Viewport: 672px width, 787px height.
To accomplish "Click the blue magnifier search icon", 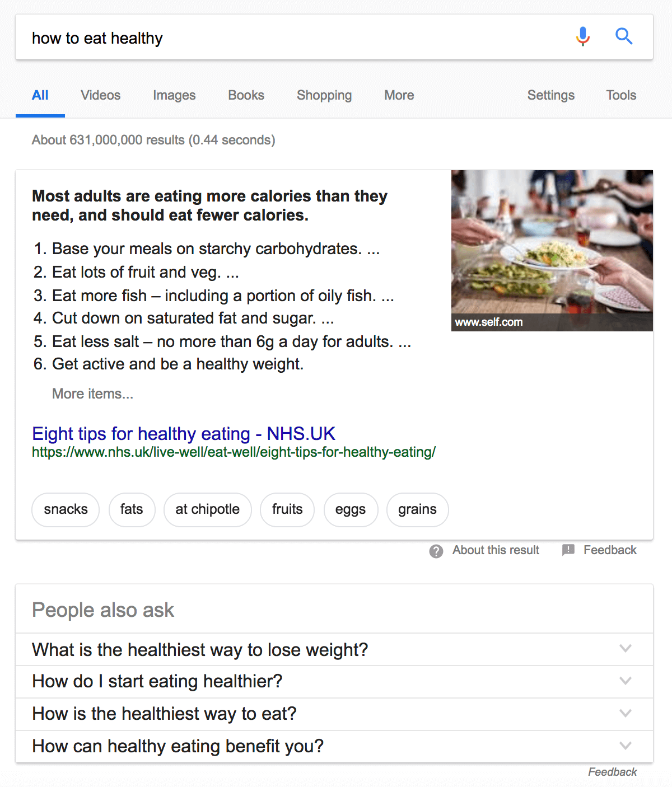I will coord(624,36).
